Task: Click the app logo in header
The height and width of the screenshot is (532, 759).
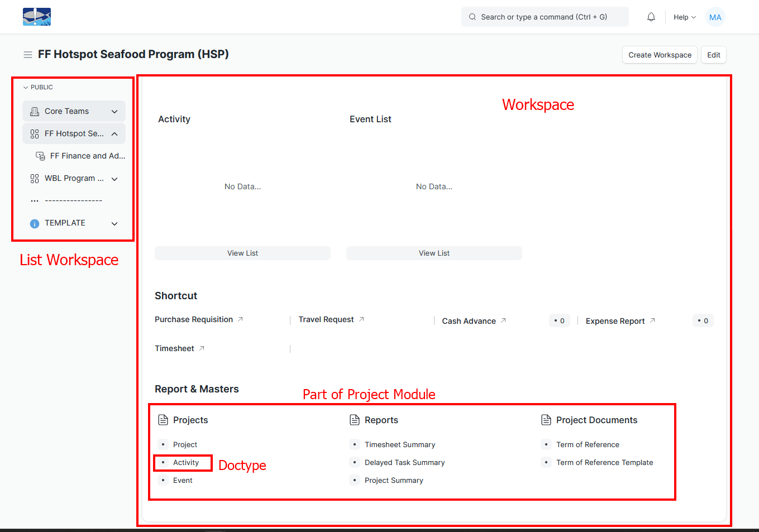Action: 37,17
